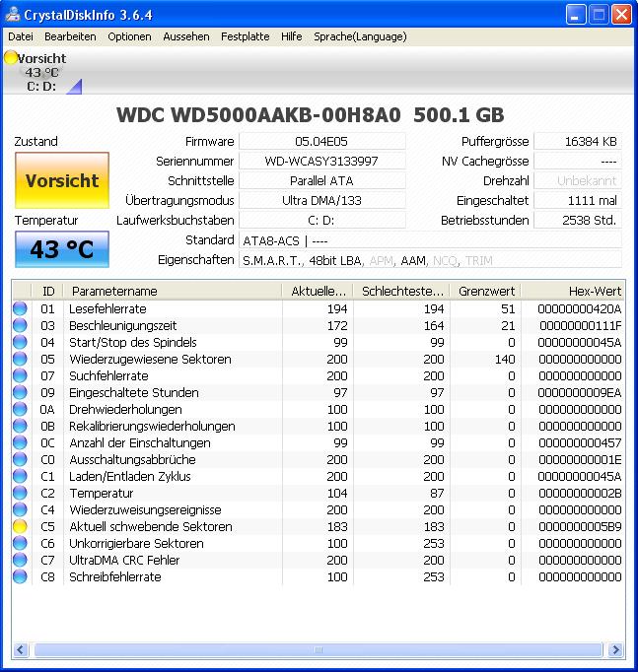This screenshot has width=638, height=672.
Task: Click the Hex-Wert column header
Action: (573, 291)
